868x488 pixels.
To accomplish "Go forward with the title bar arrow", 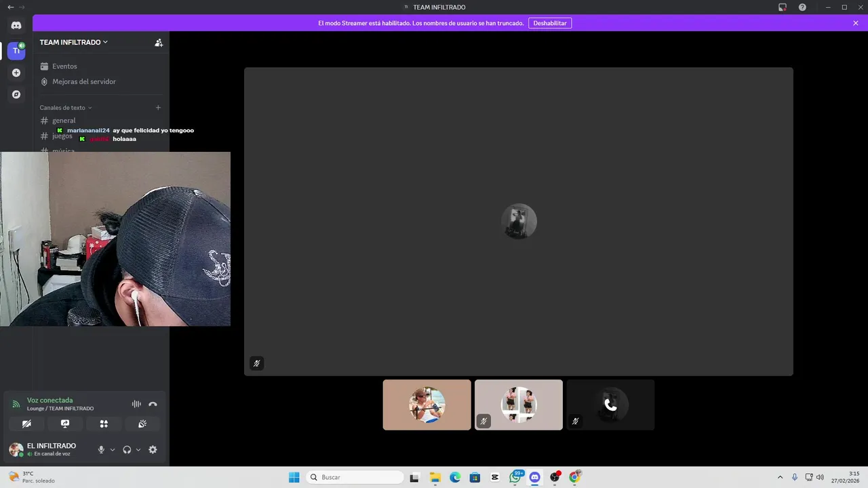I will (22, 7).
